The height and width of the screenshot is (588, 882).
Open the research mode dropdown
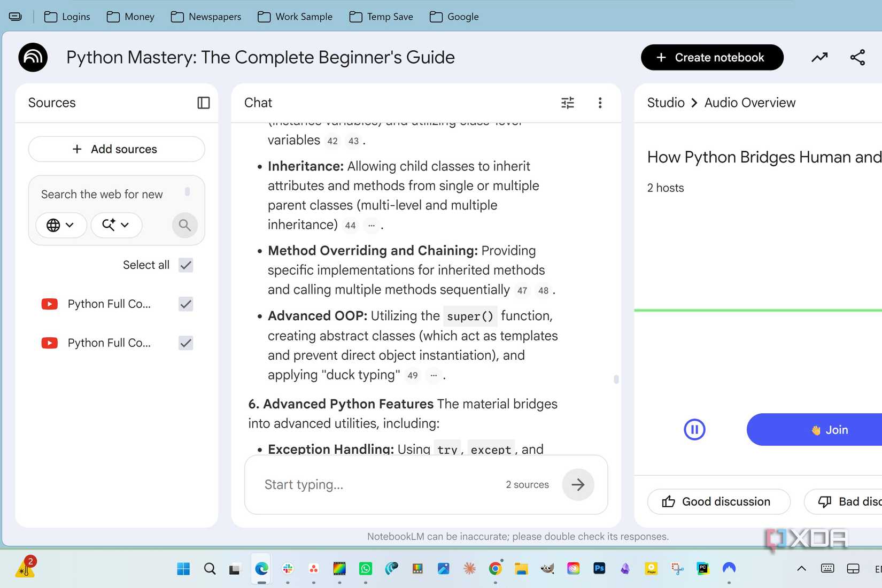coord(116,225)
